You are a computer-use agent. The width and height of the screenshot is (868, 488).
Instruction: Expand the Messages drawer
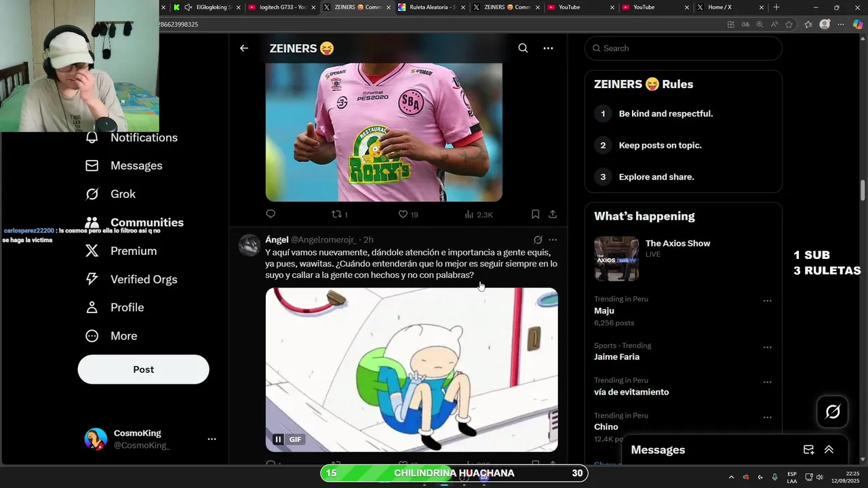tap(829, 450)
